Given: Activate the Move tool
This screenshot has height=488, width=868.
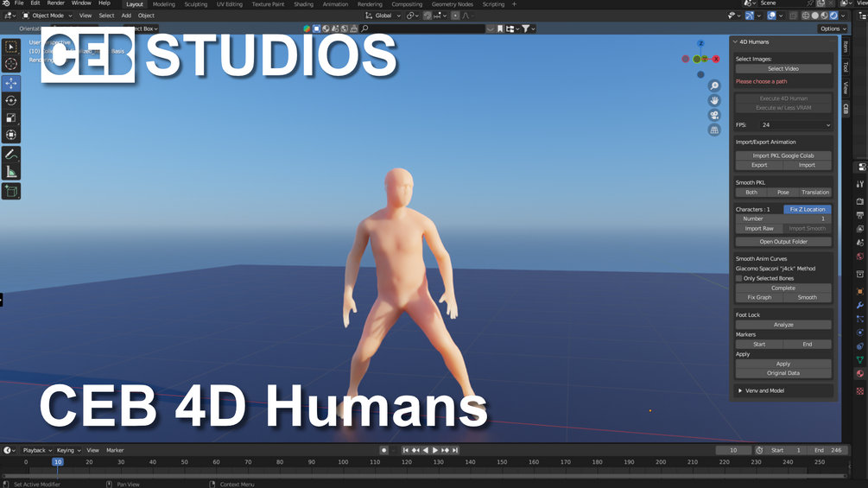Looking at the screenshot, I should point(11,84).
